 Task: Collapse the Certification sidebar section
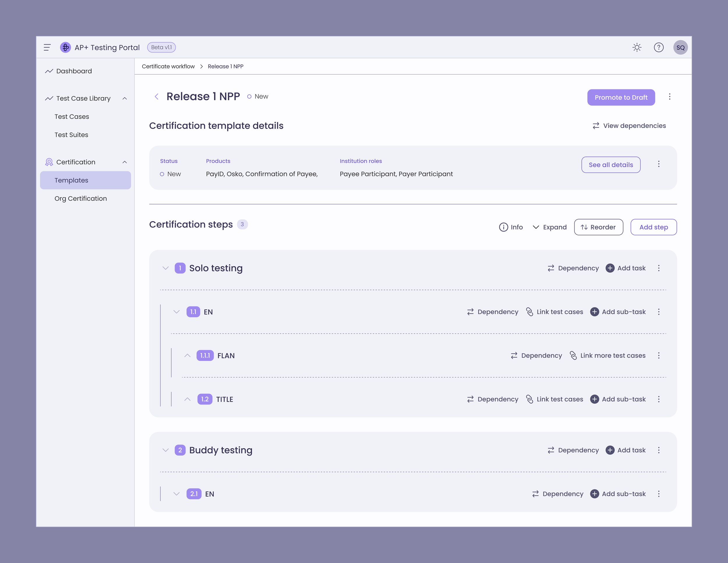coord(125,162)
